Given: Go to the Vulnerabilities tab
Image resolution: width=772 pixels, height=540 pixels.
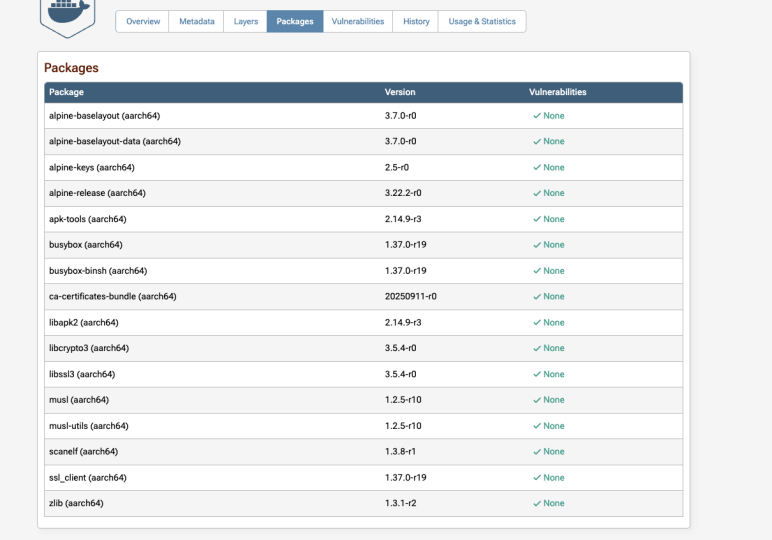Looking at the screenshot, I should (x=358, y=22).
